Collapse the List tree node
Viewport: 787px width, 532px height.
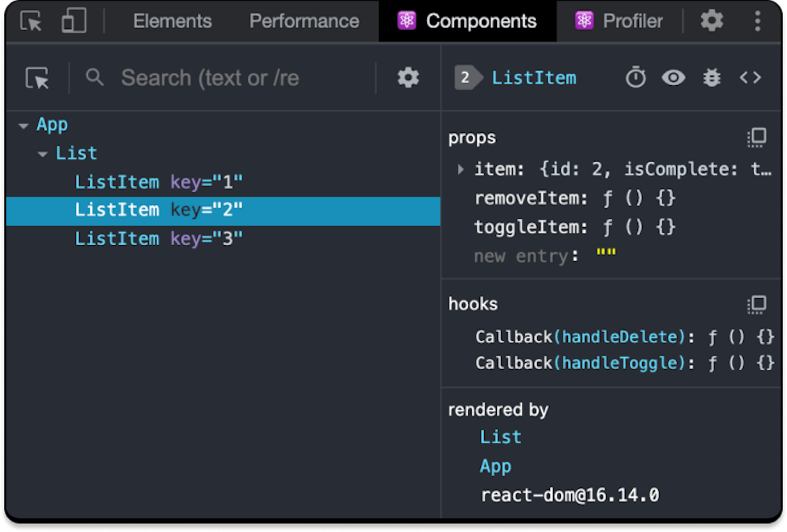click(x=43, y=154)
